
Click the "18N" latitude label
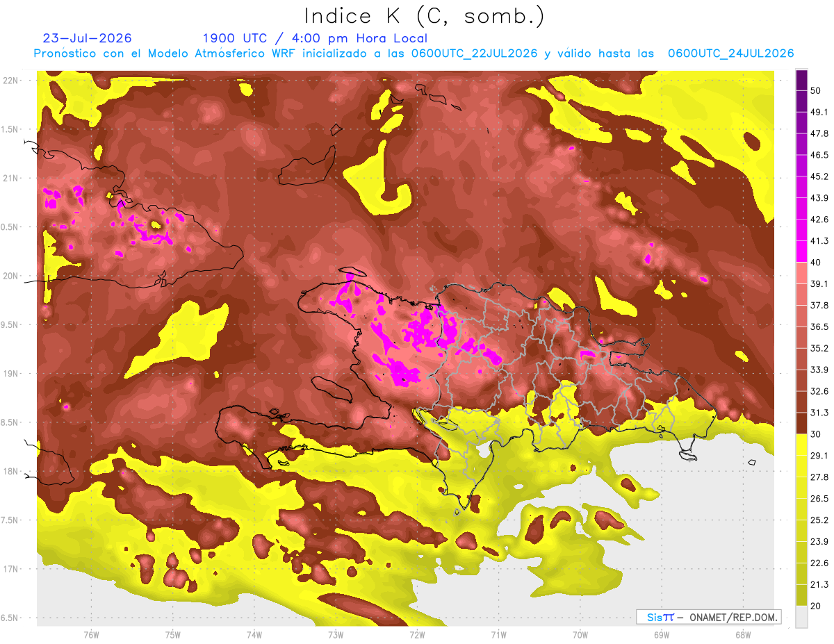[12, 471]
